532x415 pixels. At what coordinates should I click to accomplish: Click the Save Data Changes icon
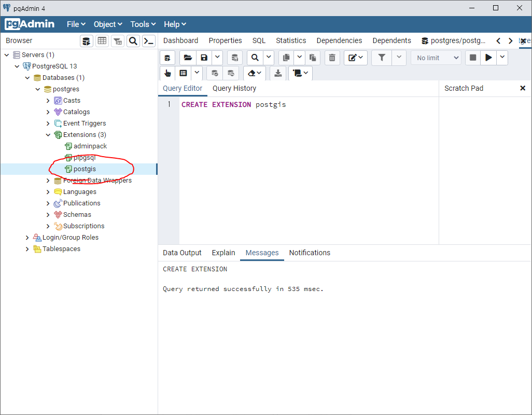[234, 58]
